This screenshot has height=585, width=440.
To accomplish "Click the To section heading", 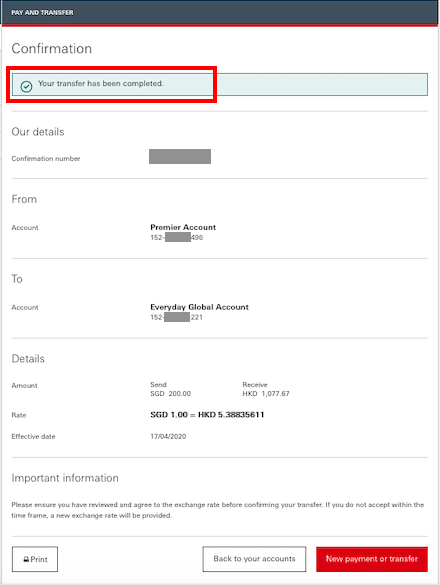I will [17, 279].
